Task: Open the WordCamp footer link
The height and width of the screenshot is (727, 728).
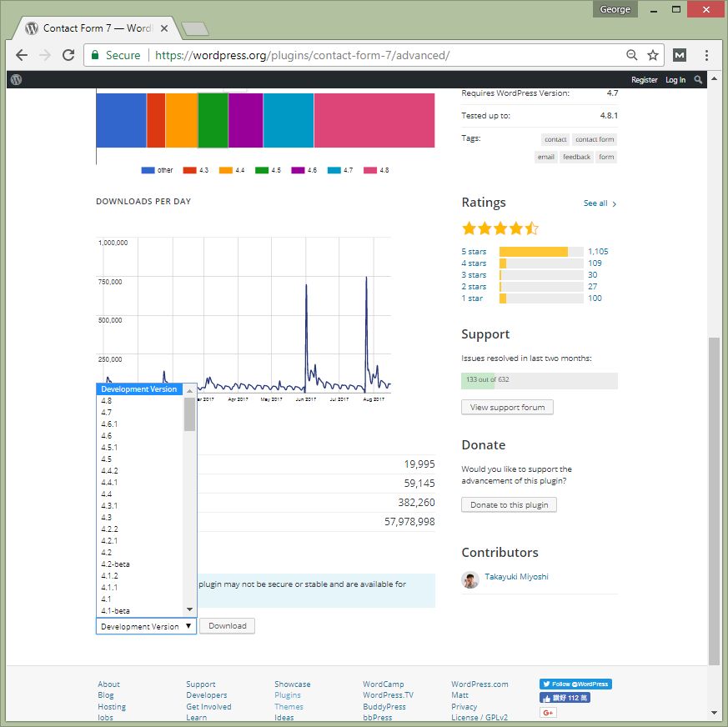Action: [384, 684]
